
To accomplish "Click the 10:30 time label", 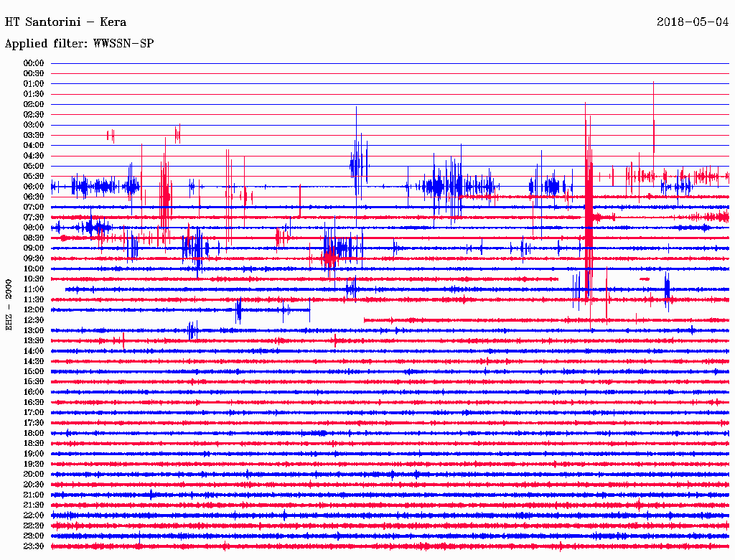I will (34, 279).
